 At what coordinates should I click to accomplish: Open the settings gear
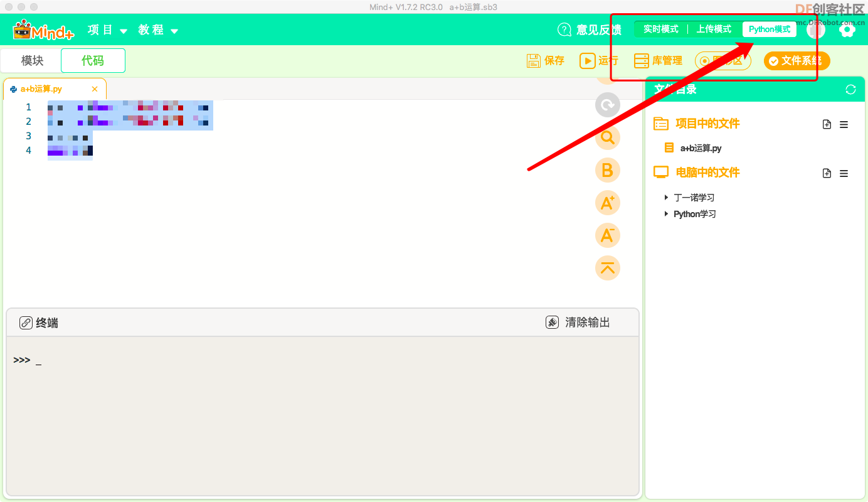847,29
